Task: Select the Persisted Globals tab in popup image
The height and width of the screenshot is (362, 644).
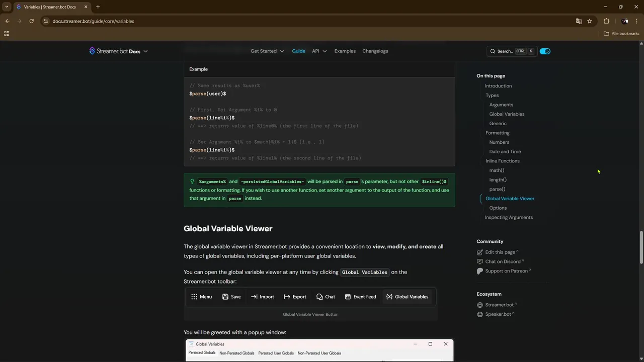Action: (x=202, y=353)
